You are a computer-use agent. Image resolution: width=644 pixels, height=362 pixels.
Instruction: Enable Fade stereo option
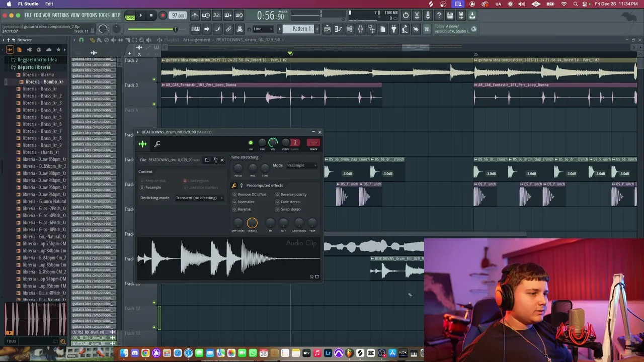tap(287, 202)
